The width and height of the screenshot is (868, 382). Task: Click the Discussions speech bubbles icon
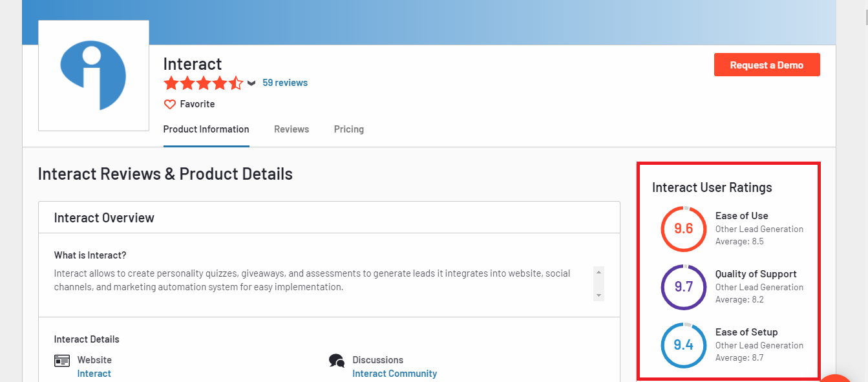(x=336, y=361)
